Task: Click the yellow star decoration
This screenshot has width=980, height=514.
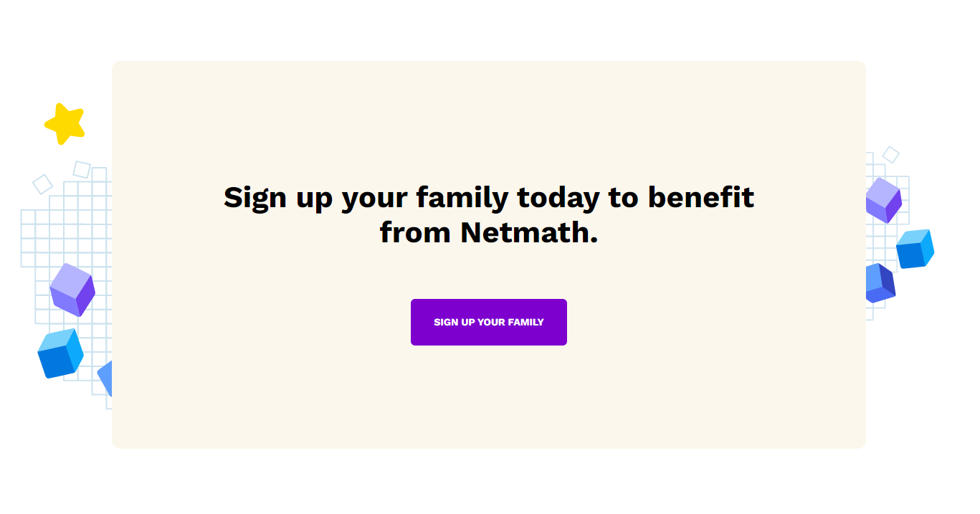Action: (x=65, y=123)
